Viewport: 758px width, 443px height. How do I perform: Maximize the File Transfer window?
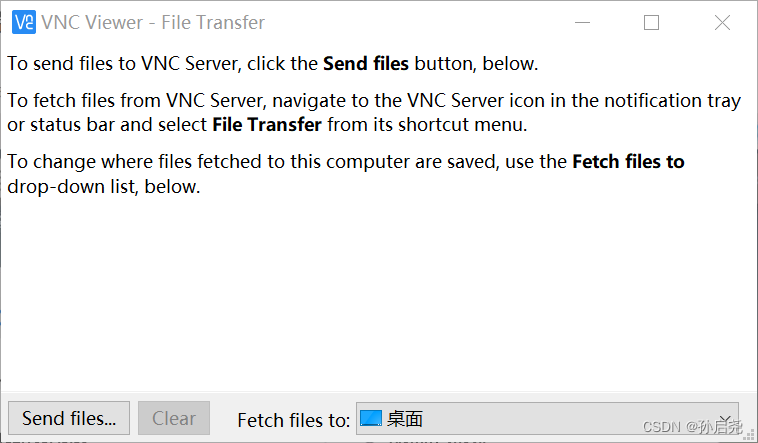[x=651, y=22]
